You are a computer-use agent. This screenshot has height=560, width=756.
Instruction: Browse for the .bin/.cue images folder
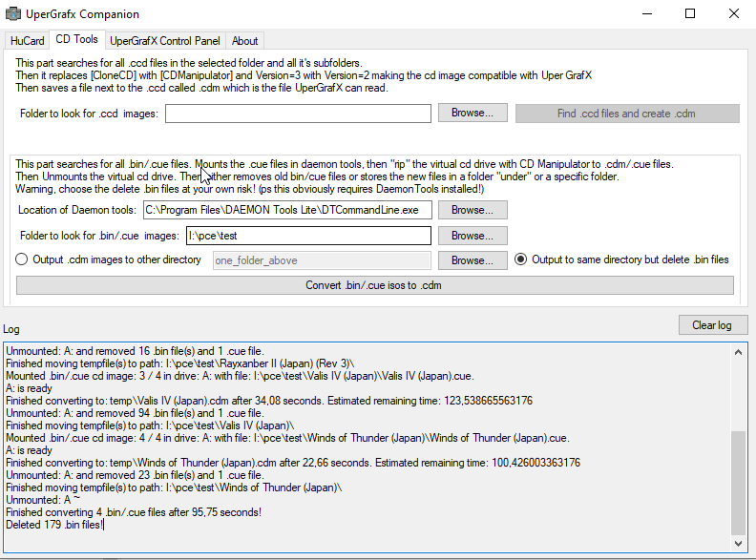tap(472, 236)
